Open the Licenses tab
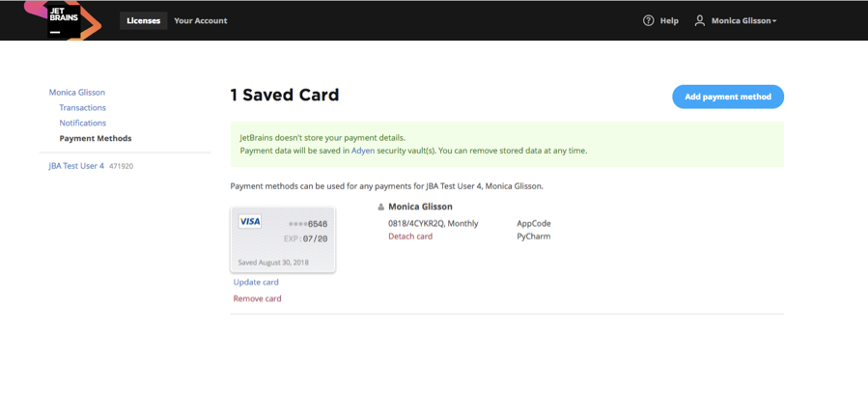 143,20
